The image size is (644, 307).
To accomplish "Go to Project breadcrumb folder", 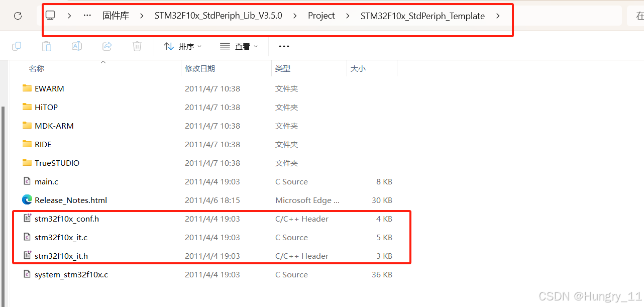I will click(321, 16).
